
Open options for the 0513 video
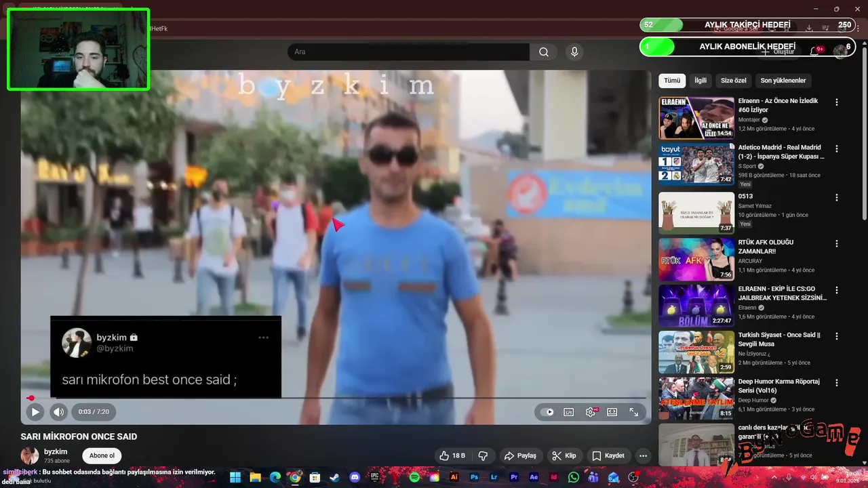point(837,197)
